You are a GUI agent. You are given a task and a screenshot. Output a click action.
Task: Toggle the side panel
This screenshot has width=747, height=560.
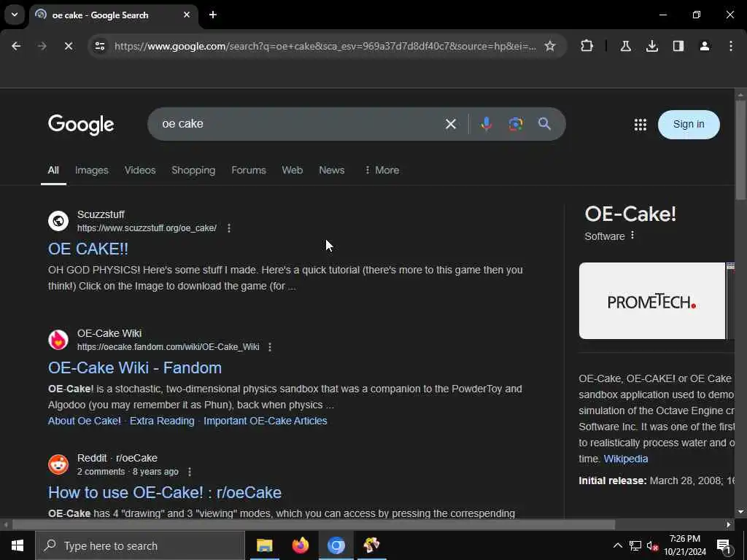(678, 46)
